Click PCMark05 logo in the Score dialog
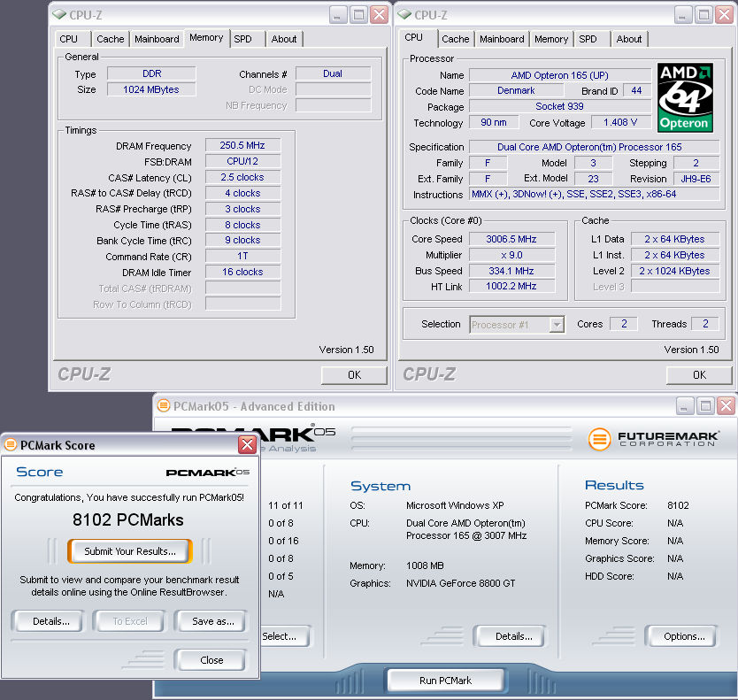 pyautogui.click(x=208, y=473)
